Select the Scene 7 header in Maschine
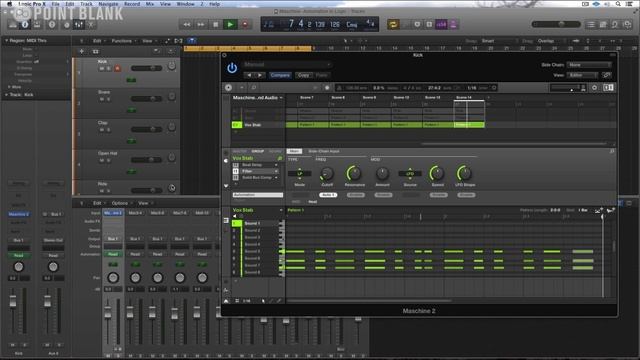Screen dimensions: 640x360 click(x=307, y=98)
